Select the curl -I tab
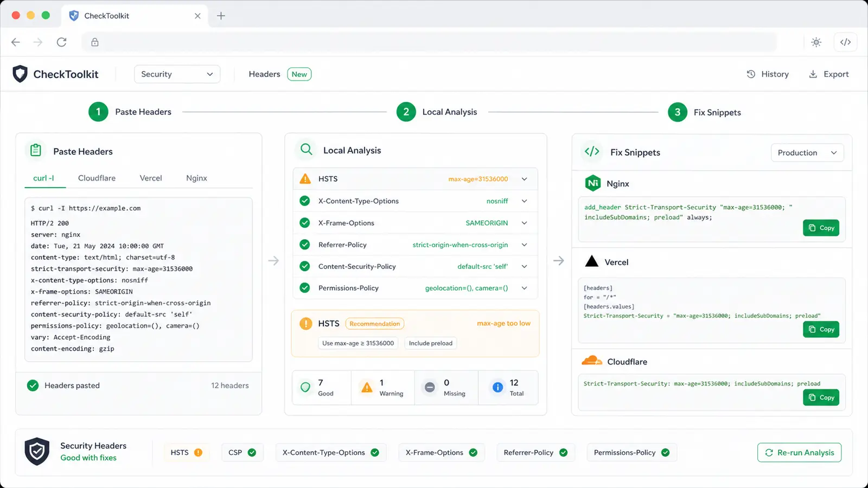This screenshot has width=868, height=488. coord(43,178)
